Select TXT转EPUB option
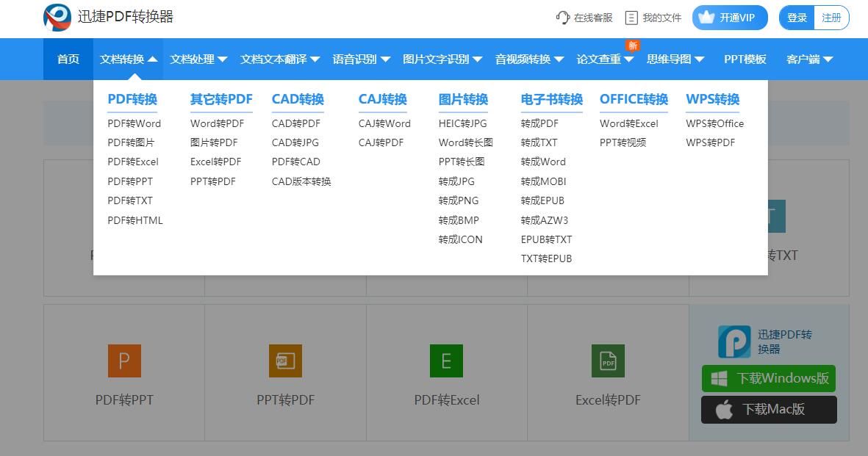The image size is (868, 456). pyautogui.click(x=546, y=258)
